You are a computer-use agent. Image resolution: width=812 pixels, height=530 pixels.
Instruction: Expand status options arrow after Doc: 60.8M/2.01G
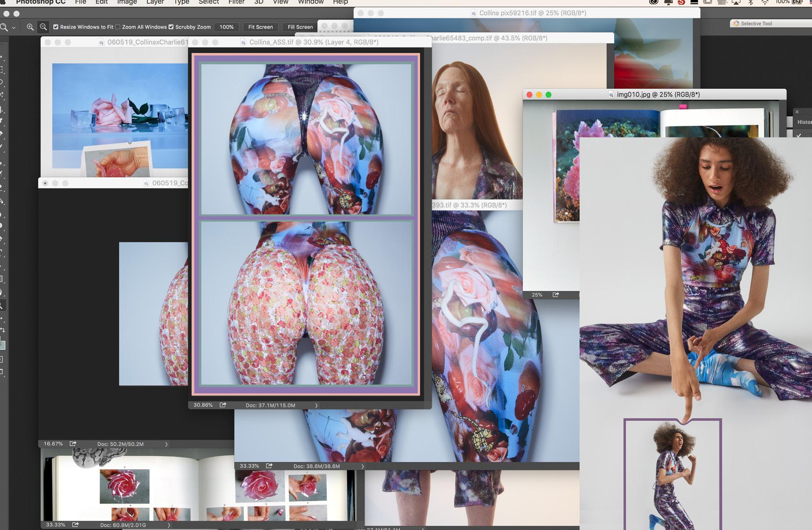(169, 525)
